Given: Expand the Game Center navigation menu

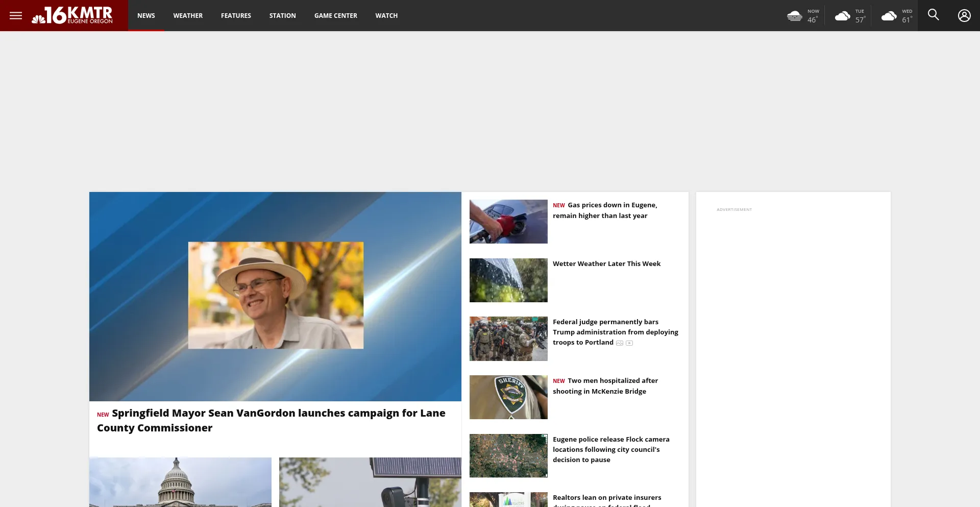Looking at the screenshot, I should 335,16.
